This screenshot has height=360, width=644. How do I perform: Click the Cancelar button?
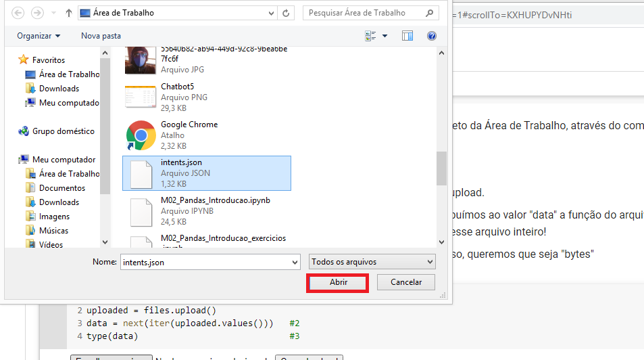click(x=405, y=282)
